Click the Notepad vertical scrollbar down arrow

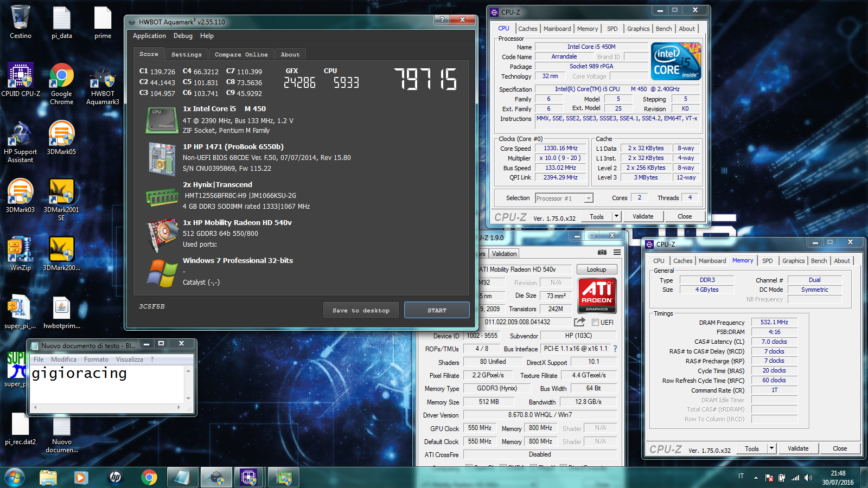pyautogui.click(x=188, y=398)
